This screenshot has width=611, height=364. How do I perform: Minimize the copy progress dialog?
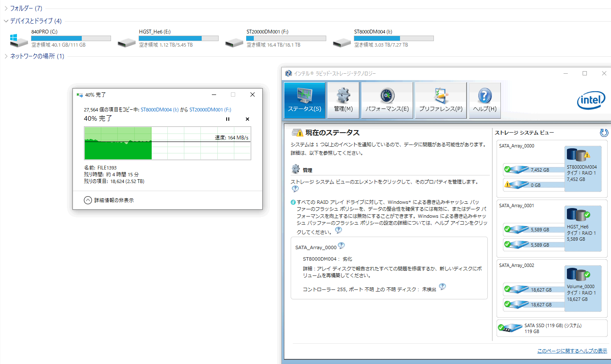[x=214, y=94]
